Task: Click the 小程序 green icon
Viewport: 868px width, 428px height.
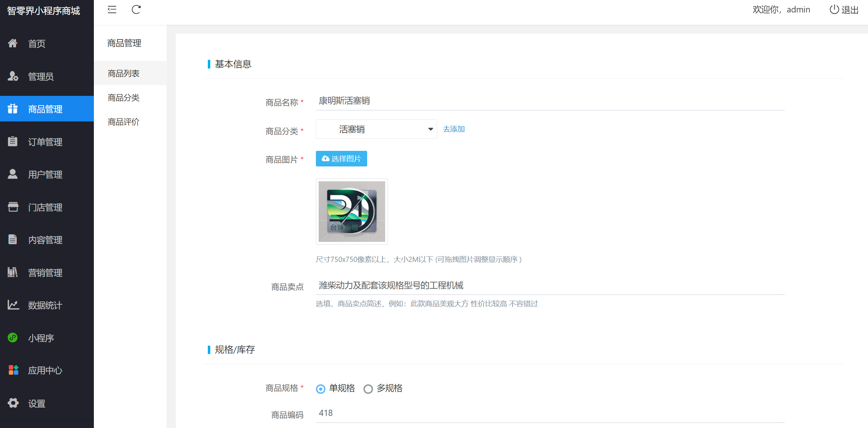Action: point(13,338)
